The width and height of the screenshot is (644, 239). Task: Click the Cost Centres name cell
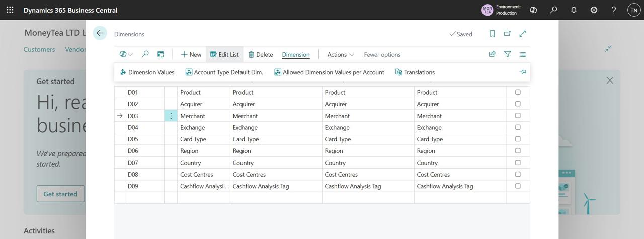click(x=204, y=174)
